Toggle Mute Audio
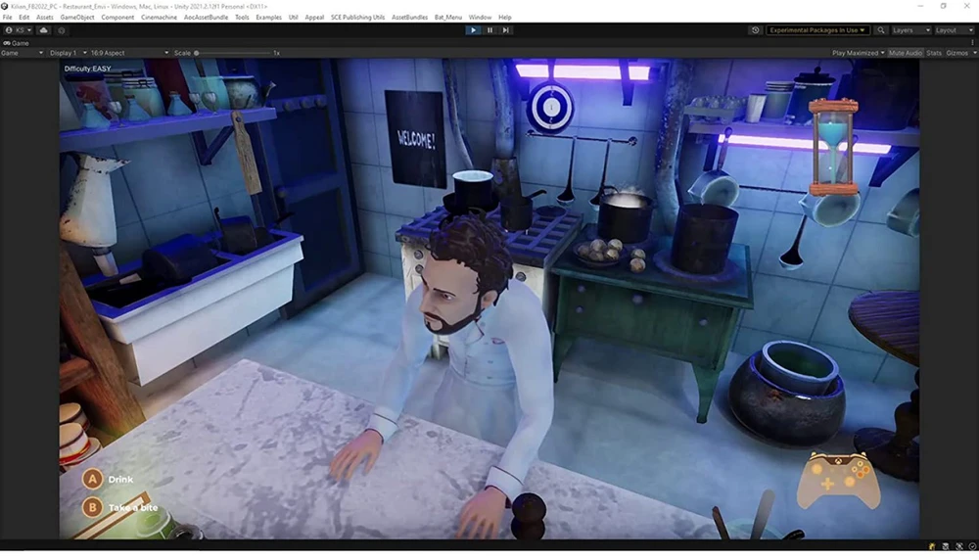Screen dimensions: 979x560 (906, 53)
